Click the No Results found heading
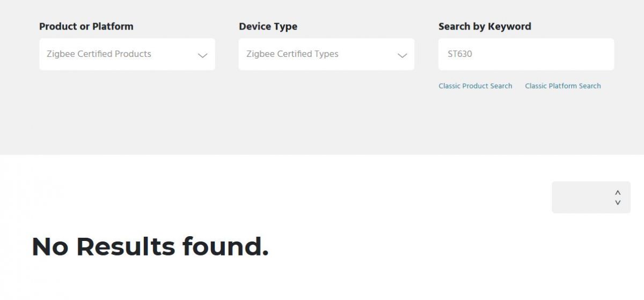Viewport: 644px width, 300px height. pyautogui.click(x=150, y=246)
